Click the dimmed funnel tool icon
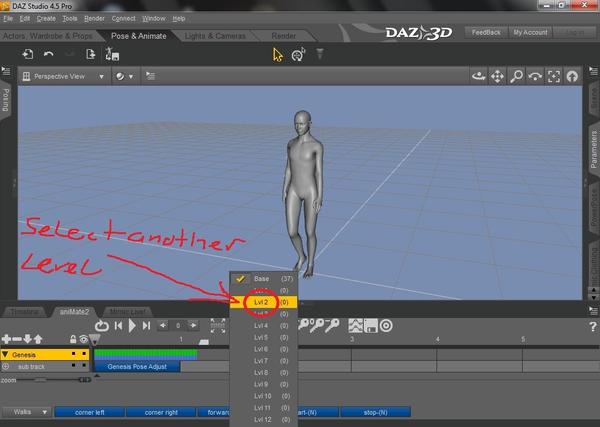The width and height of the screenshot is (600, 427). (320, 54)
